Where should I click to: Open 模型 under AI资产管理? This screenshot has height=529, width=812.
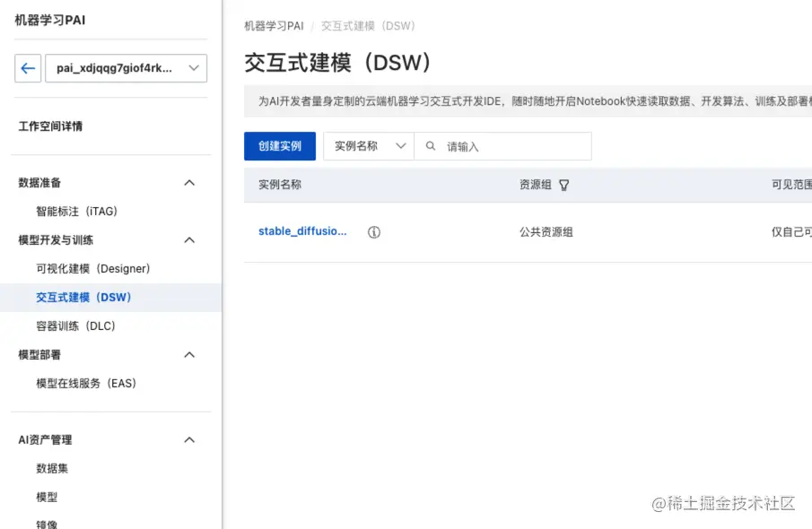47,498
